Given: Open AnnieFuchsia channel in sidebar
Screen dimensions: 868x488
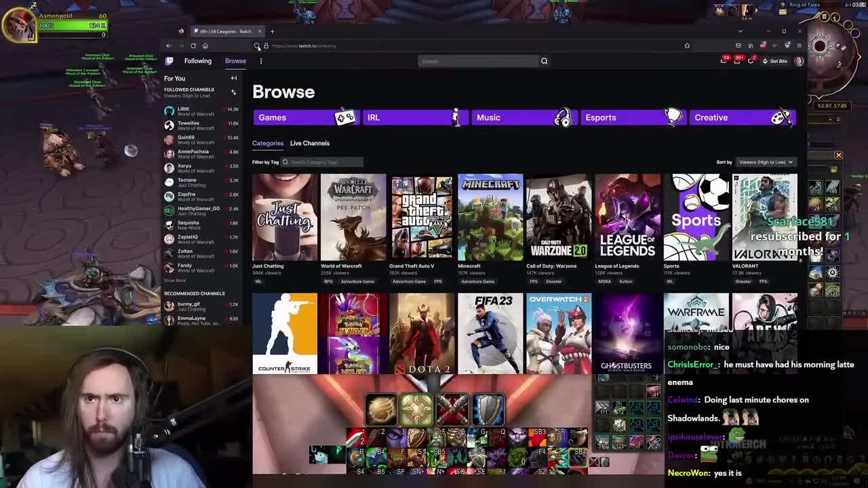Looking at the screenshot, I should (201, 154).
